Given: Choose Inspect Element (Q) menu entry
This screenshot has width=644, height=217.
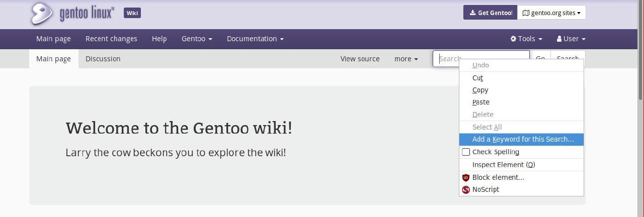Looking at the screenshot, I should (x=521, y=165).
